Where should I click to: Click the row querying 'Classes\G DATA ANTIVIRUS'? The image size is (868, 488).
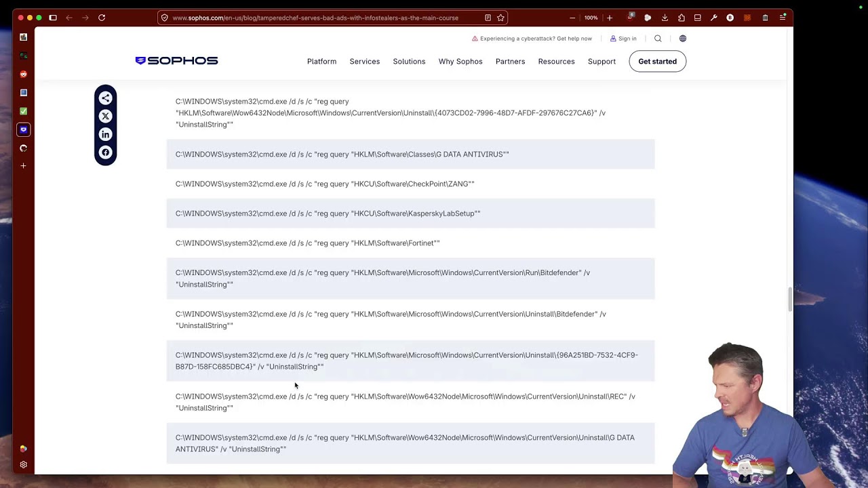click(410, 155)
